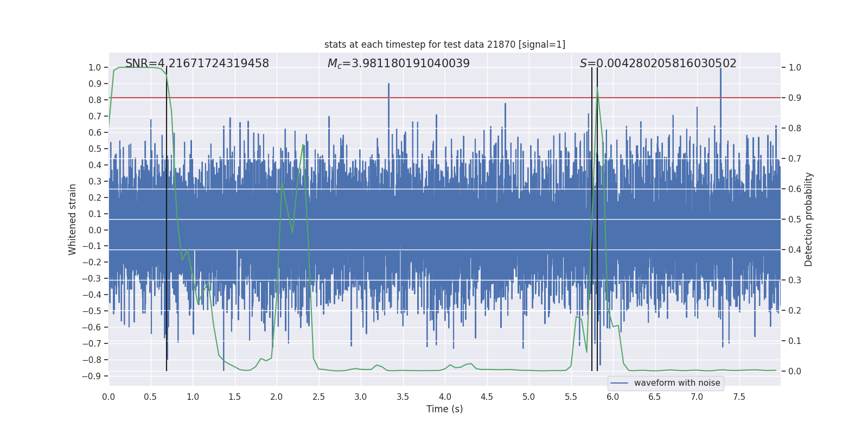Click the −0.1 tick on the Whitened strain axis
The image size is (868, 434).
point(92,246)
